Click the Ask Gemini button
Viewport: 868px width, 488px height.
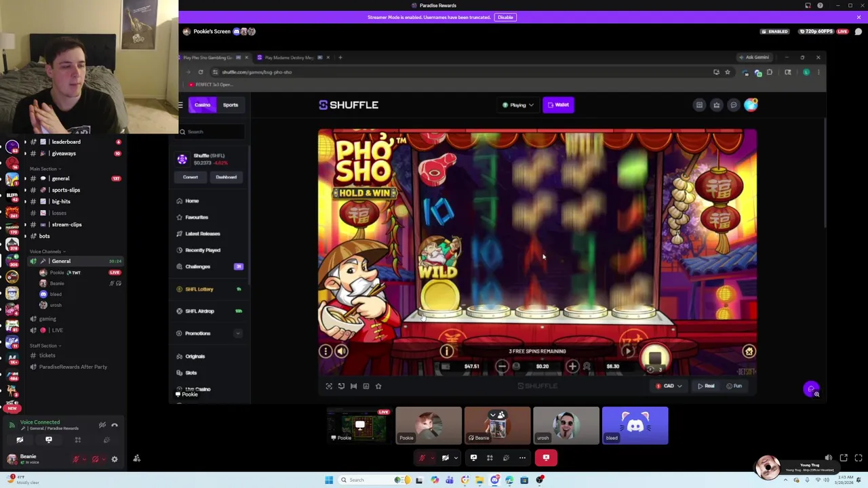click(x=754, y=58)
